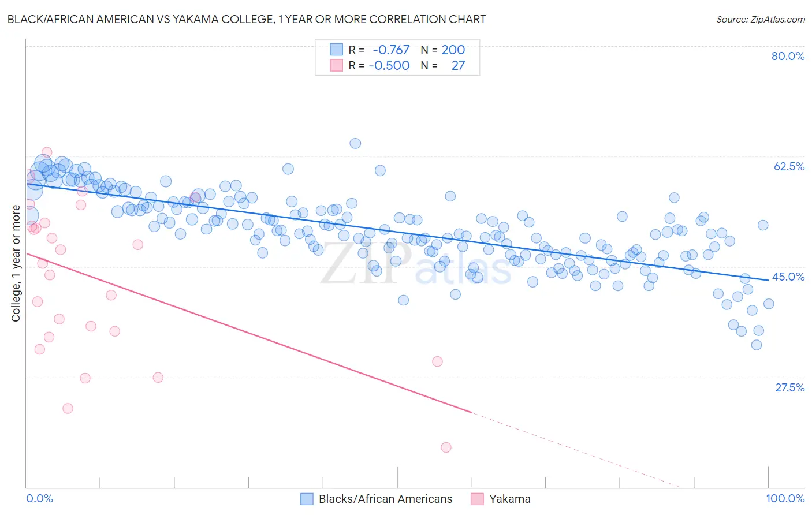Click the 45.0% y-axis label
Screen dimensions: 812x515
[788, 277]
